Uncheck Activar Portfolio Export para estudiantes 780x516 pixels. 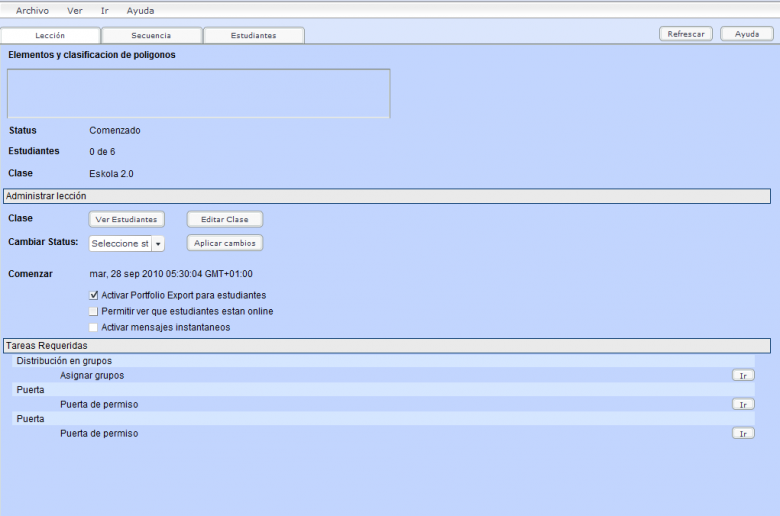(94, 296)
